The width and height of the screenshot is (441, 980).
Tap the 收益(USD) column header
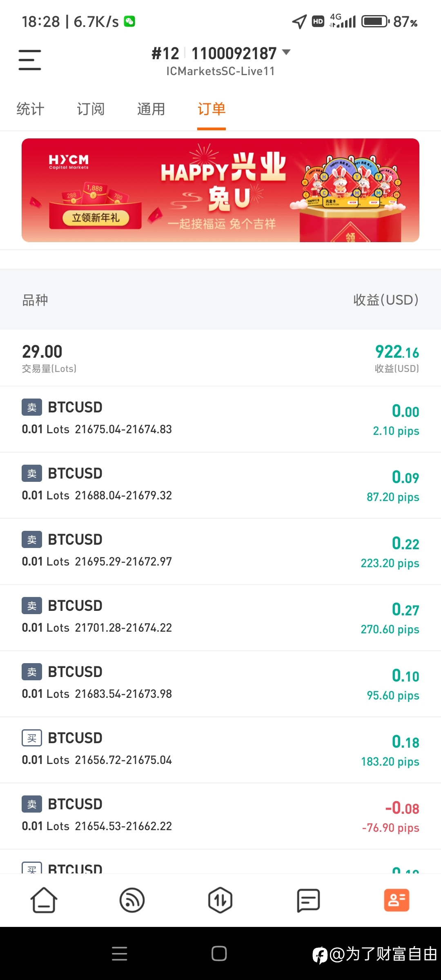coord(386,300)
